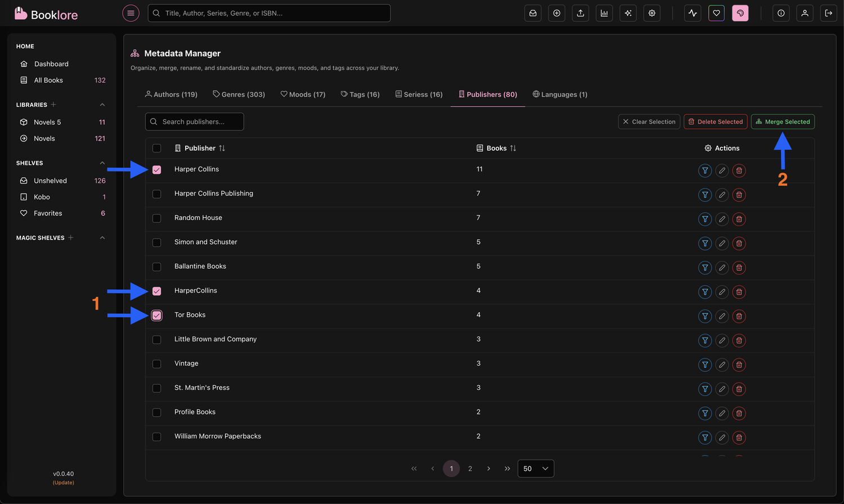Switch to the Authors tab
This screenshot has height=504, width=844.
(x=171, y=94)
